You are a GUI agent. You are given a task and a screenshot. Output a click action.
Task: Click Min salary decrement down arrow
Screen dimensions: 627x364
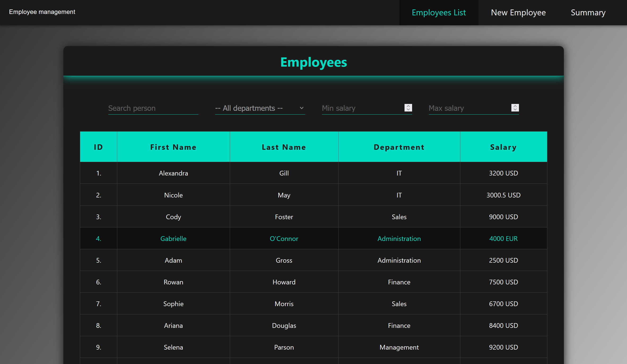[408, 109]
